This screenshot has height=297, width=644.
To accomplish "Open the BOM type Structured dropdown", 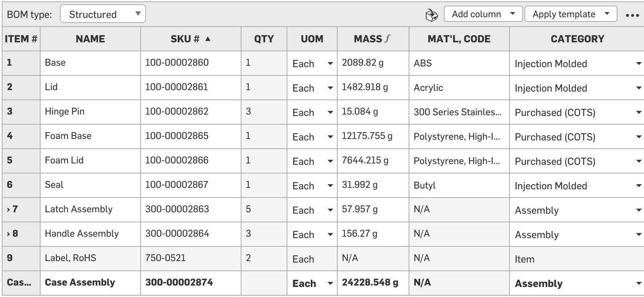I will (103, 14).
